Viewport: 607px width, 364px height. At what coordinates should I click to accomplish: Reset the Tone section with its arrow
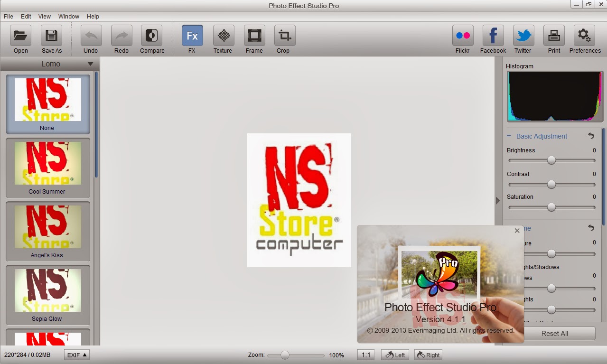[x=591, y=228]
